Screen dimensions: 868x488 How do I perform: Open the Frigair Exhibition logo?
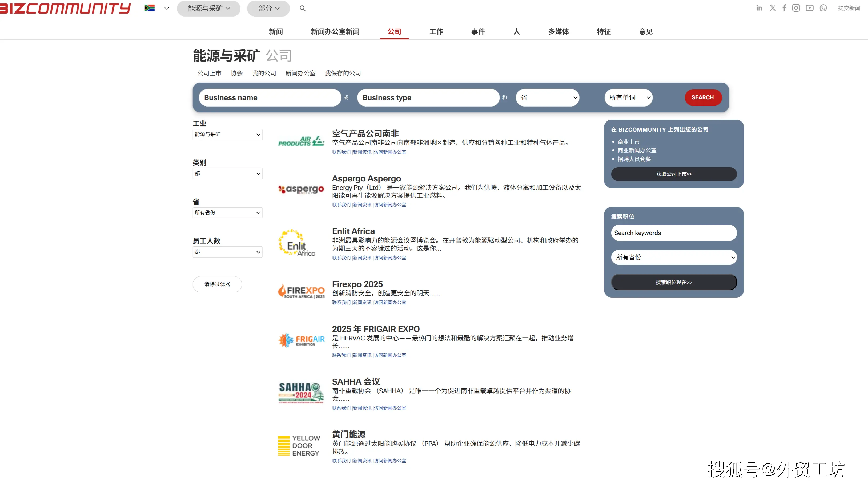[301, 340]
